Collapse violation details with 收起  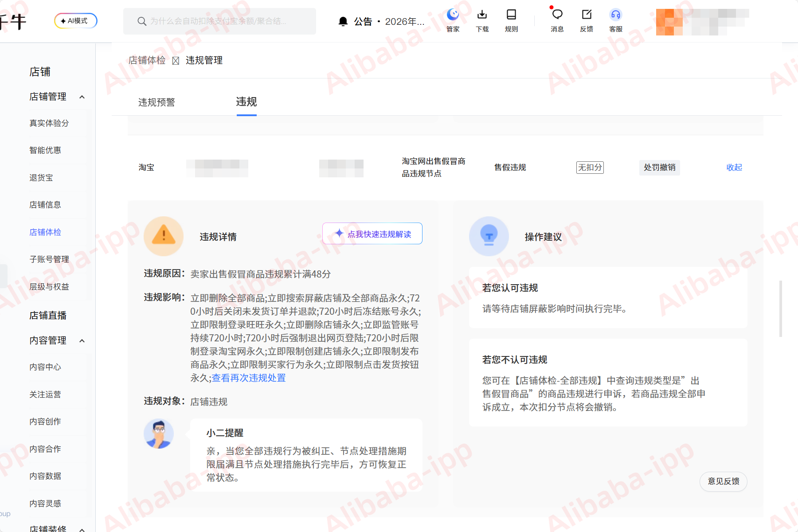coord(734,167)
